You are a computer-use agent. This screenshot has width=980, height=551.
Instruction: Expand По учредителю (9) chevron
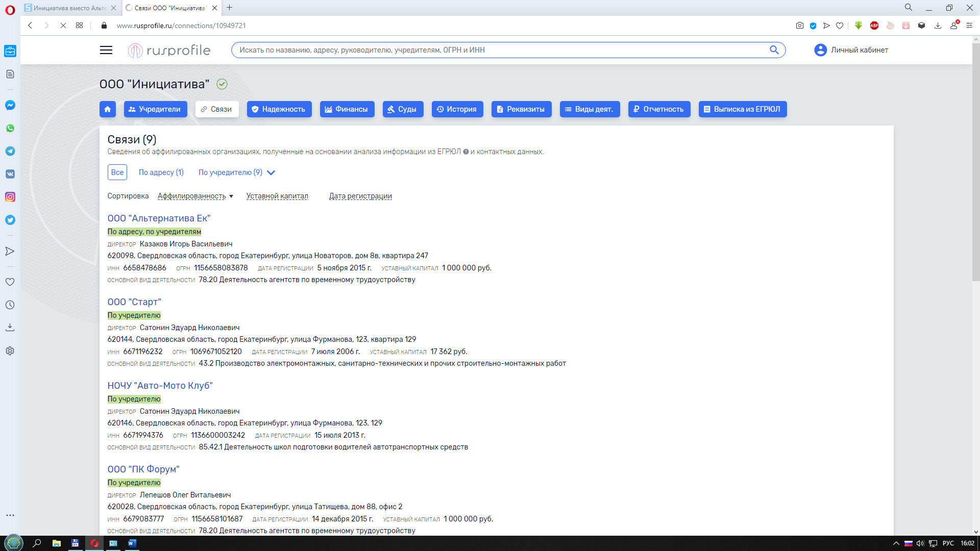point(271,172)
